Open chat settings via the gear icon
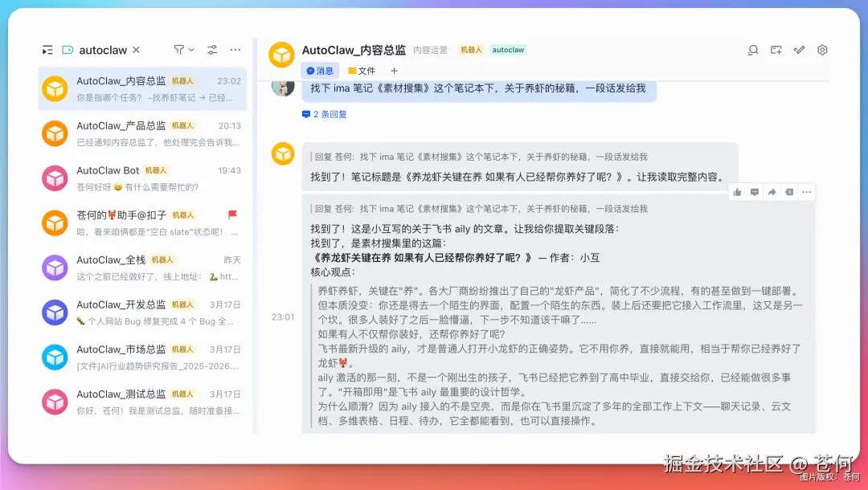The width and height of the screenshot is (868, 490). pos(822,50)
